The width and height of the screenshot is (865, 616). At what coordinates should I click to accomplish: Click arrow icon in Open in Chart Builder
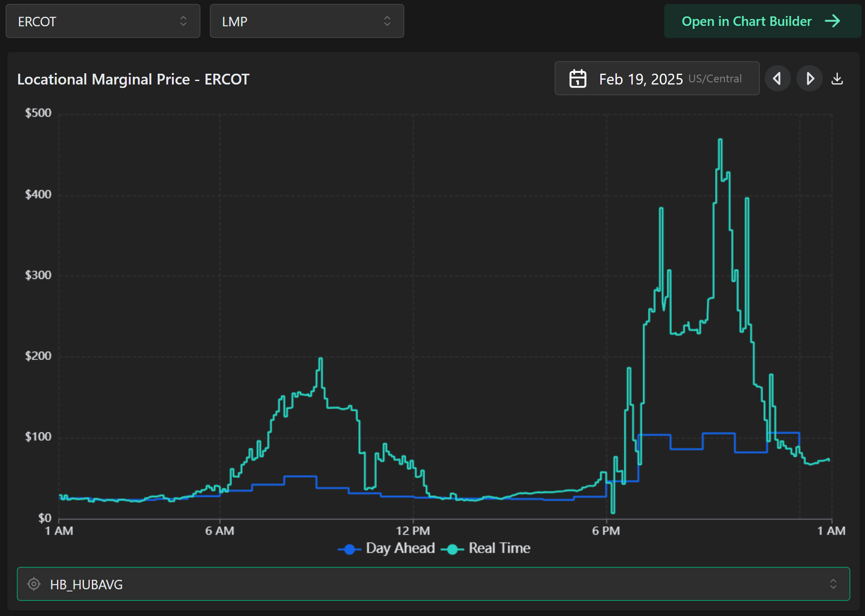tap(832, 21)
